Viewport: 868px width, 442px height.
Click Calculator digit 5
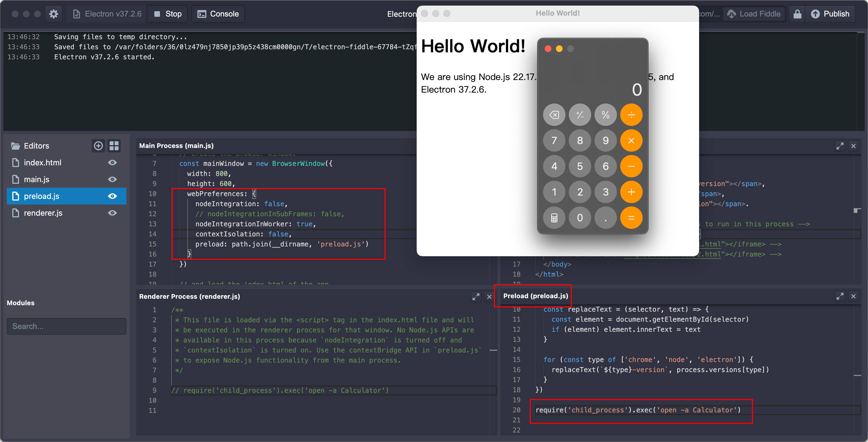pos(580,166)
